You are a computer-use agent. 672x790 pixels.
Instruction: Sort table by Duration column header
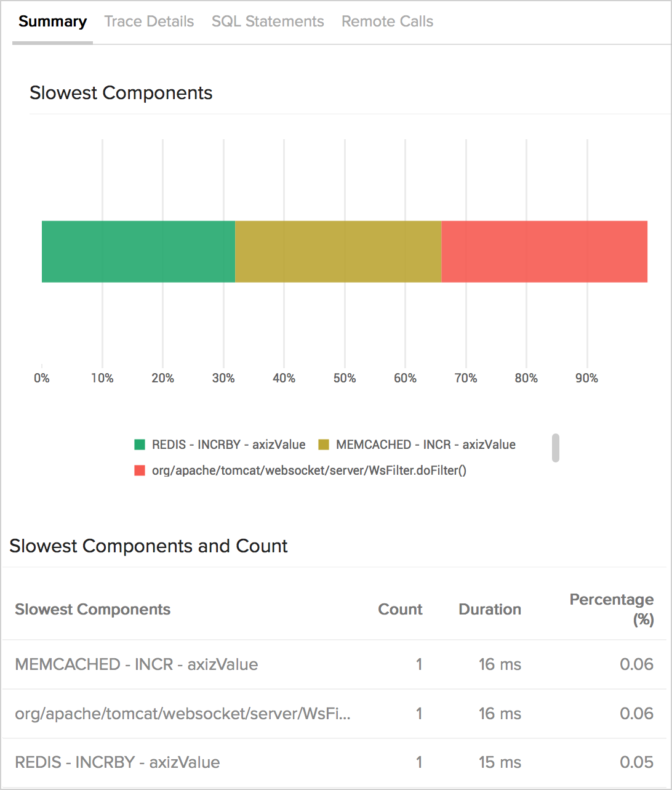click(x=490, y=610)
